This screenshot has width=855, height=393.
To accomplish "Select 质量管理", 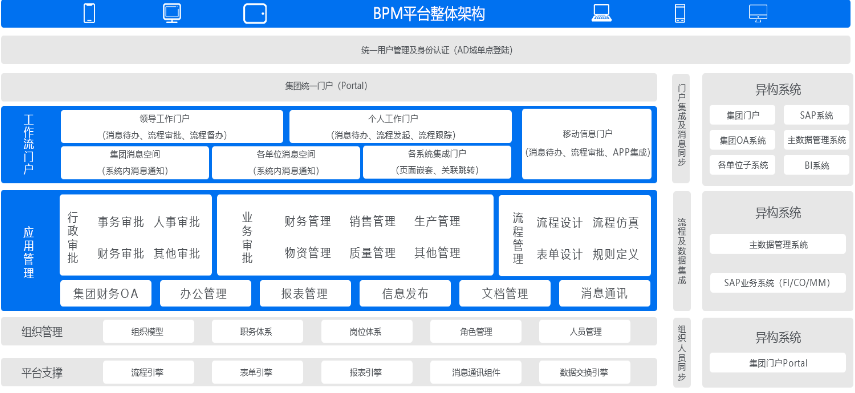I will click(x=372, y=253).
